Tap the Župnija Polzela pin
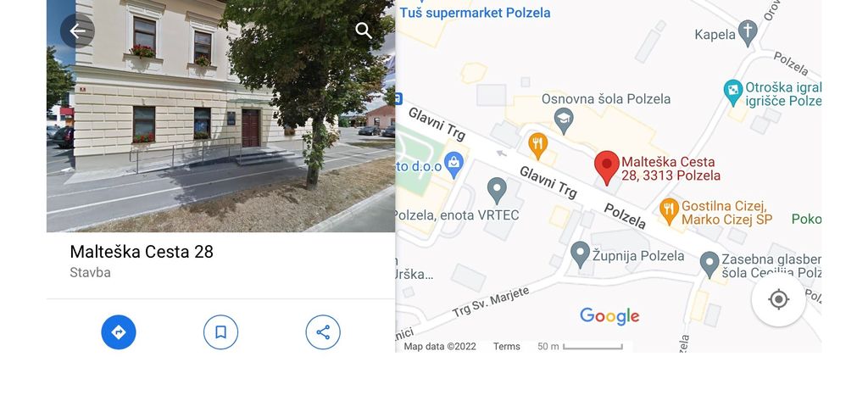This screenshot has width=868, height=401. [580, 255]
